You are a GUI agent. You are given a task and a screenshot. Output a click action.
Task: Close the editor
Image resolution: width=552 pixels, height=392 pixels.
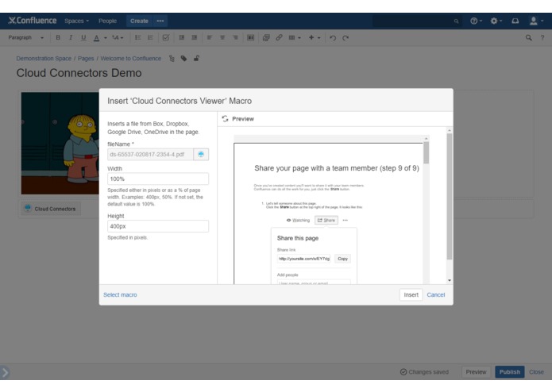point(536,372)
